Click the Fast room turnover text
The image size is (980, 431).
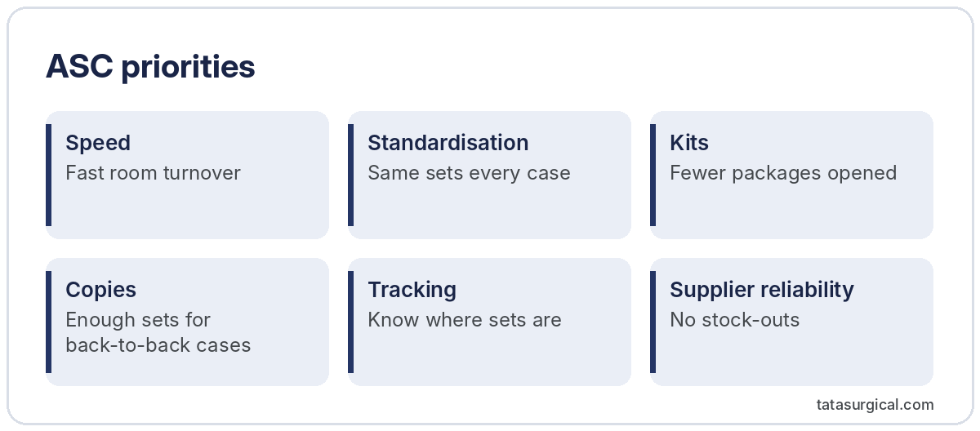153,173
